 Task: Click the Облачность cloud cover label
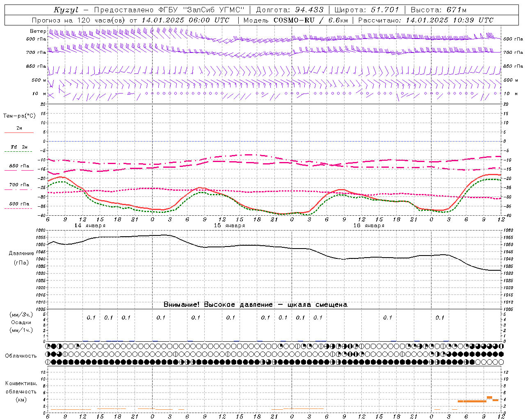(21, 356)
